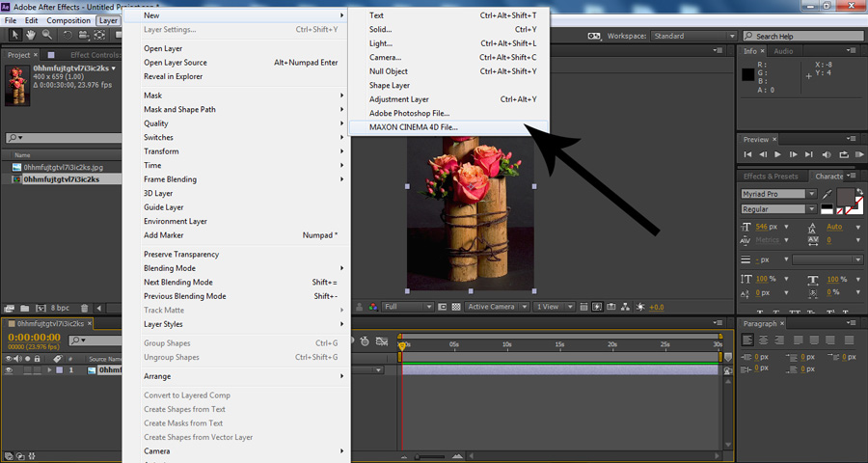Center paragraph text
This screenshot has height=463, width=868.
[x=764, y=340]
